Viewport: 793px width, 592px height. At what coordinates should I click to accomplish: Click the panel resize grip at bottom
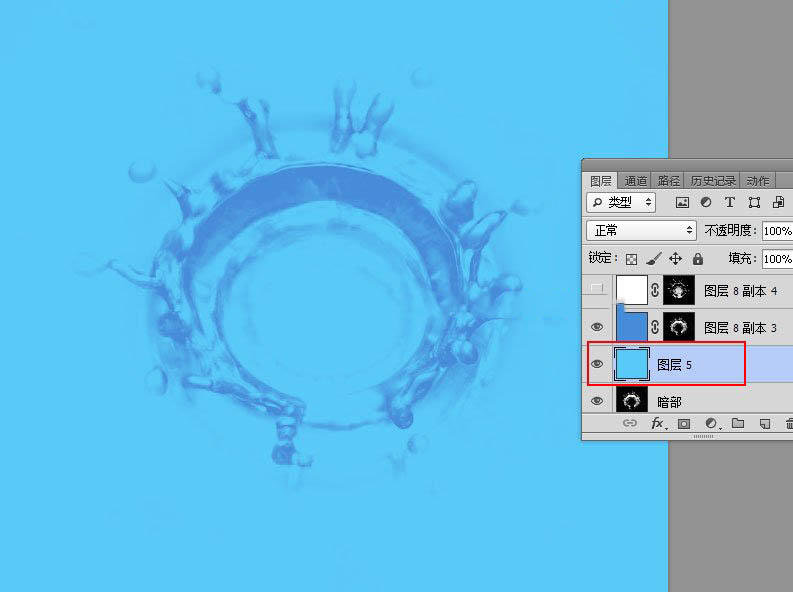[703, 436]
